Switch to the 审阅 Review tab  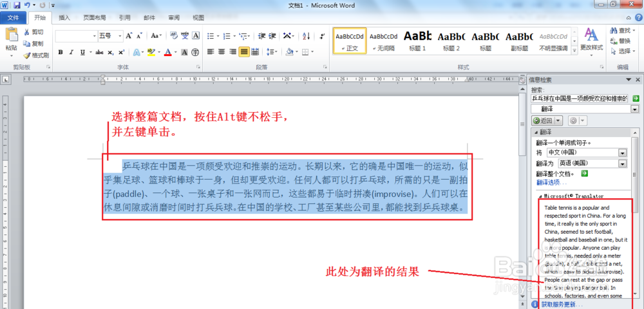tap(174, 17)
